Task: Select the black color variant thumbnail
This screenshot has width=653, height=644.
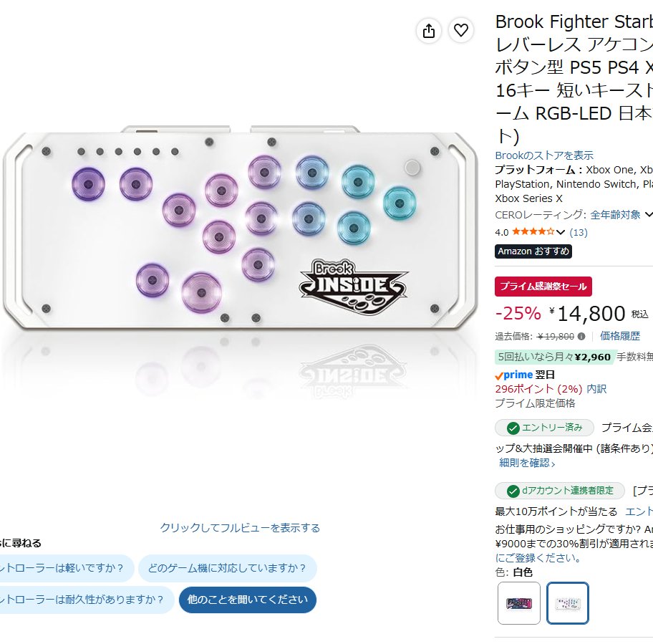Action: (x=519, y=602)
